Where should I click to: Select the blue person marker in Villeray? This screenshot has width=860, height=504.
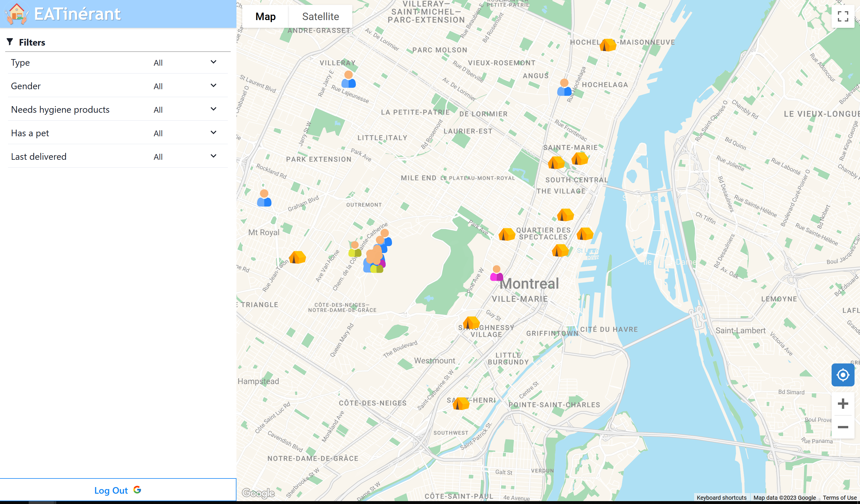coord(348,79)
